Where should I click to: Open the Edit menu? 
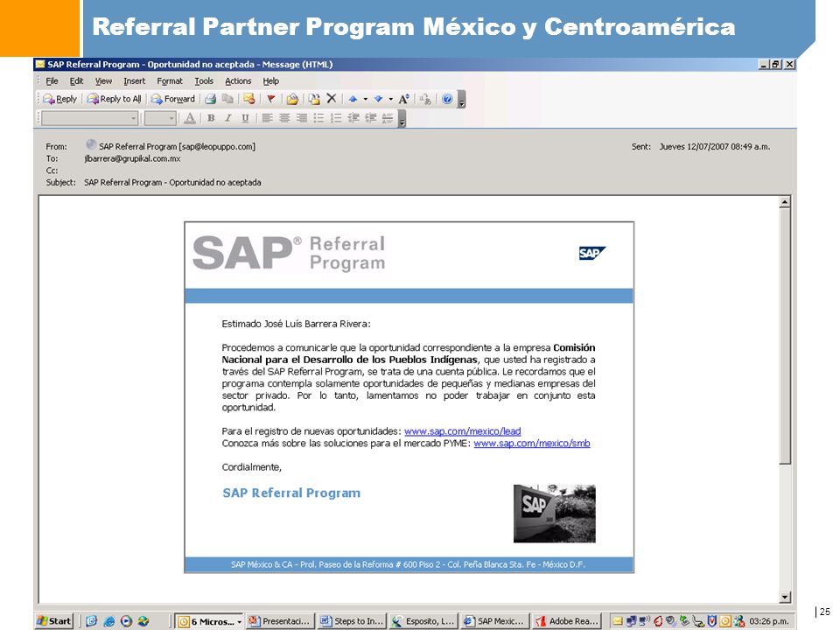77,80
